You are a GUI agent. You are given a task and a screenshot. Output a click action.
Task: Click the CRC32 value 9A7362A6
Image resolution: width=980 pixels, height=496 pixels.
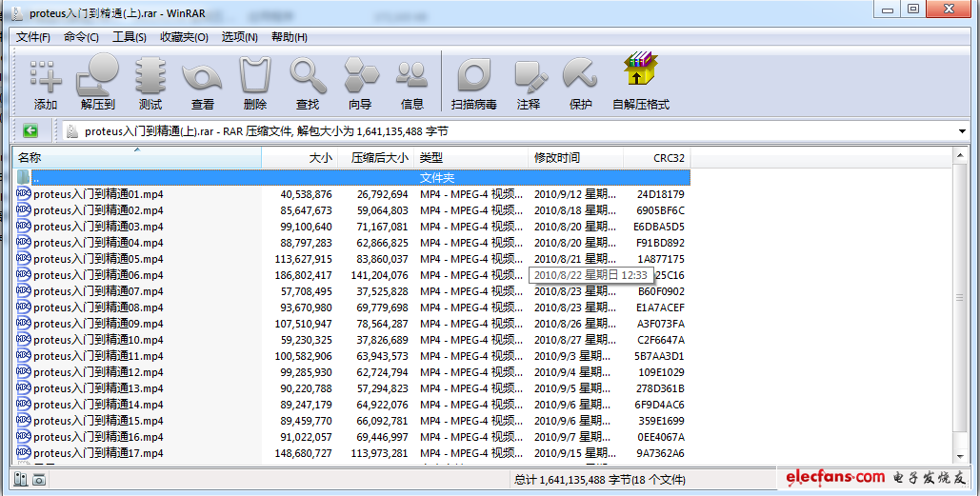(661, 453)
